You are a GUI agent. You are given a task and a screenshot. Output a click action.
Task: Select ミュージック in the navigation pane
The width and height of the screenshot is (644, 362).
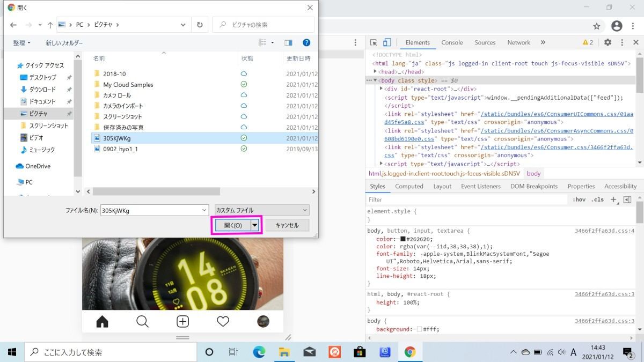coord(41,150)
